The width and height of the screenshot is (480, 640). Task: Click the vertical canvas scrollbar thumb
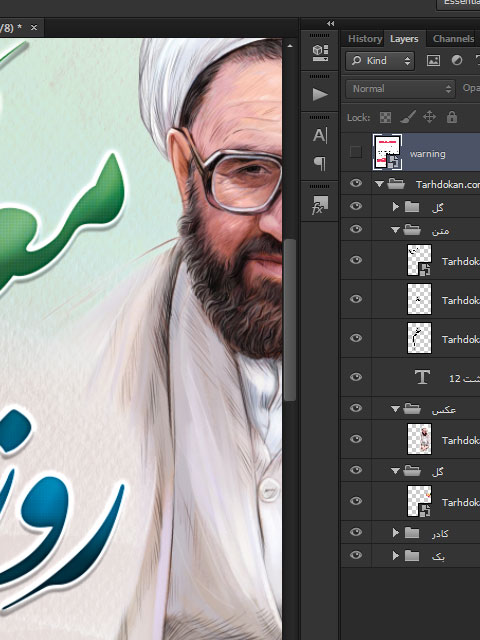[289, 319]
